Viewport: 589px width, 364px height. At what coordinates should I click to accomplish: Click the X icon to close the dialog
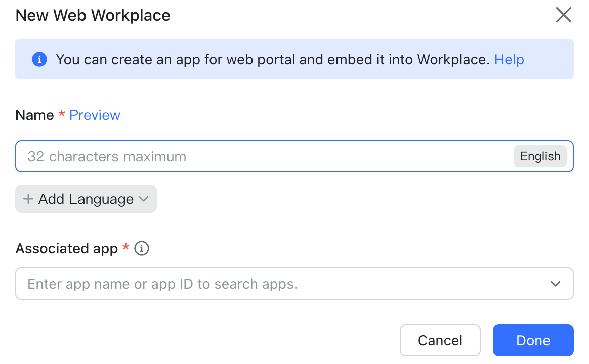click(x=563, y=15)
